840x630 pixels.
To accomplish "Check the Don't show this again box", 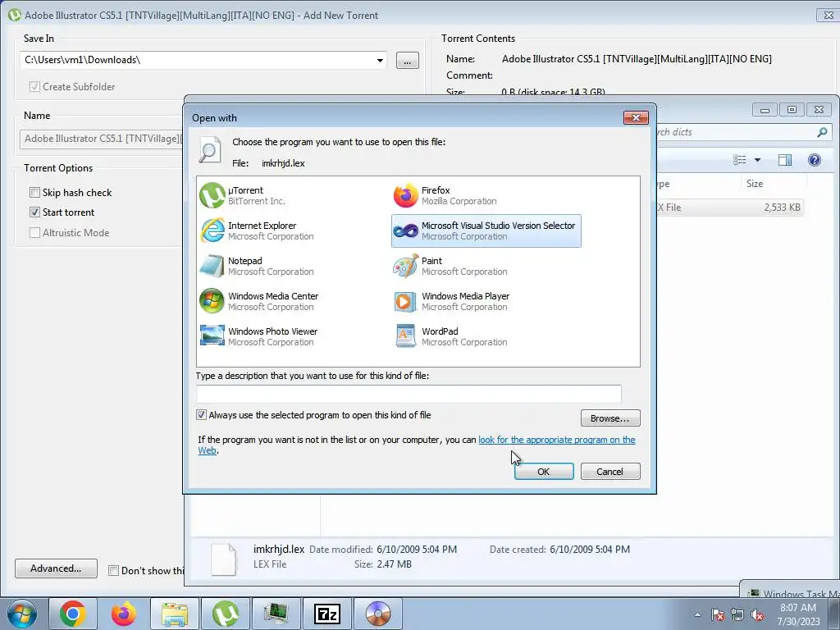I will pos(113,571).
